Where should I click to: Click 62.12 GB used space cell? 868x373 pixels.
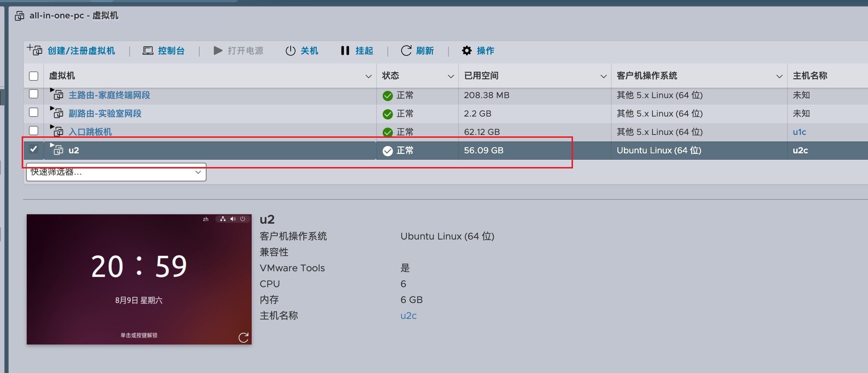coord(482,132)
